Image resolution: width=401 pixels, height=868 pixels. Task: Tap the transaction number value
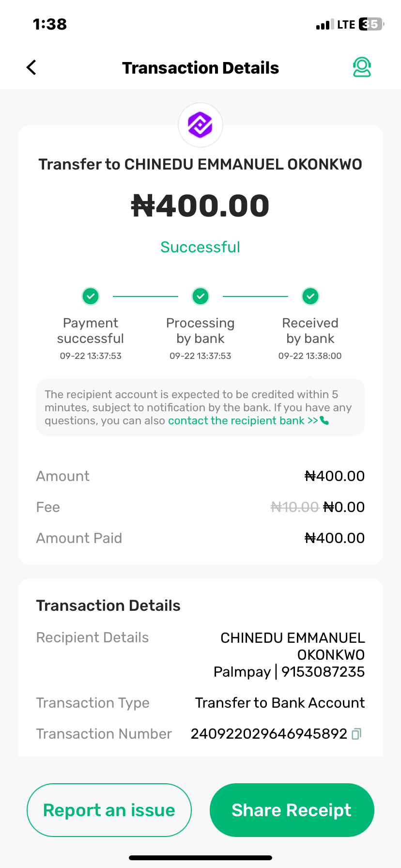[269, 734]
